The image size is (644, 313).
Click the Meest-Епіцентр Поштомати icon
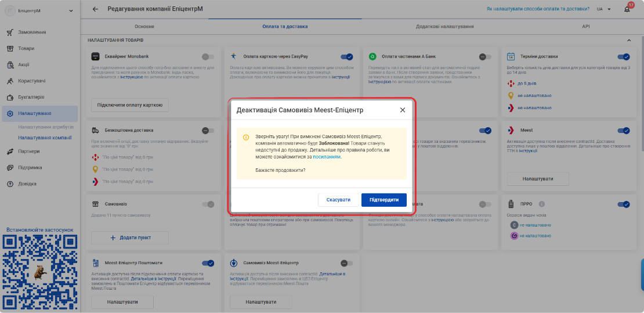click(x=95, y=262)
